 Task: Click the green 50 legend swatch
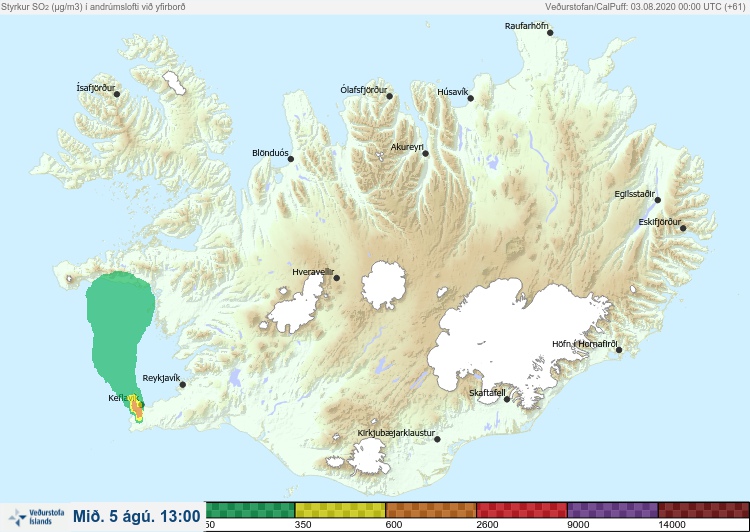(250, 510)
